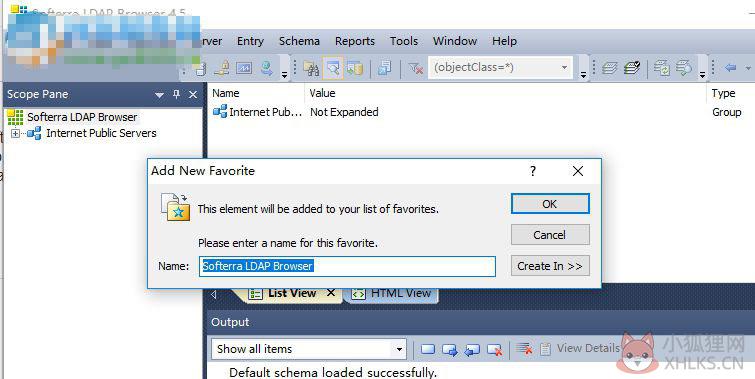The height and width of the screenshot is (379, 755).
Task: Expand the Internet Public Servers tree node
Action: point(15,133)
